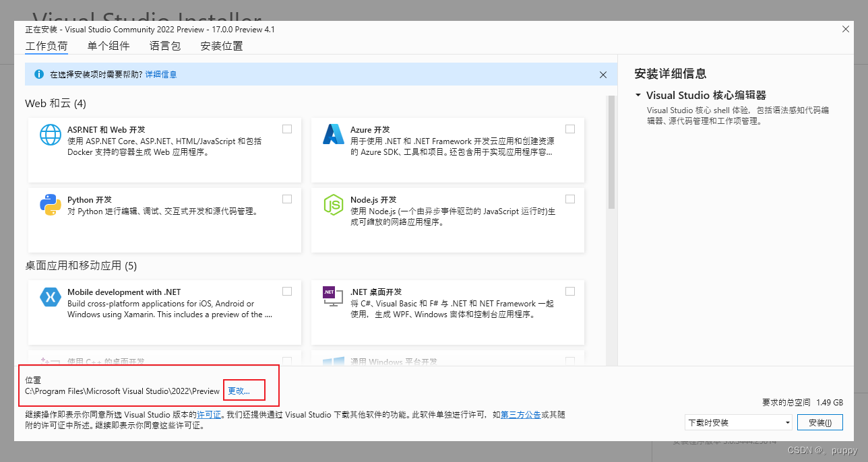Image resolution: width=868 pixels, height=462 pixels.
Task: Switch to the 单个组件 tab
Action: 108,45
